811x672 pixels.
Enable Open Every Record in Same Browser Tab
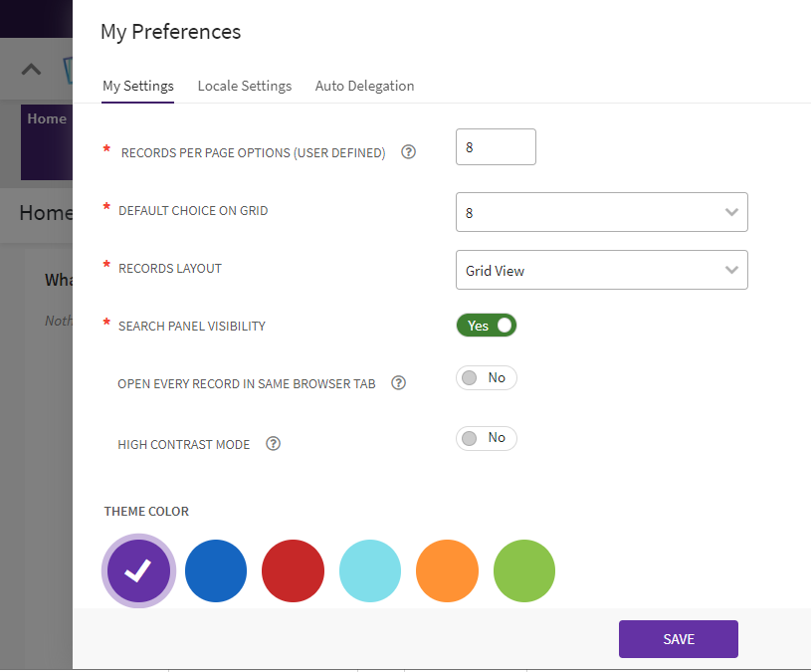click(x=487, y=378)
